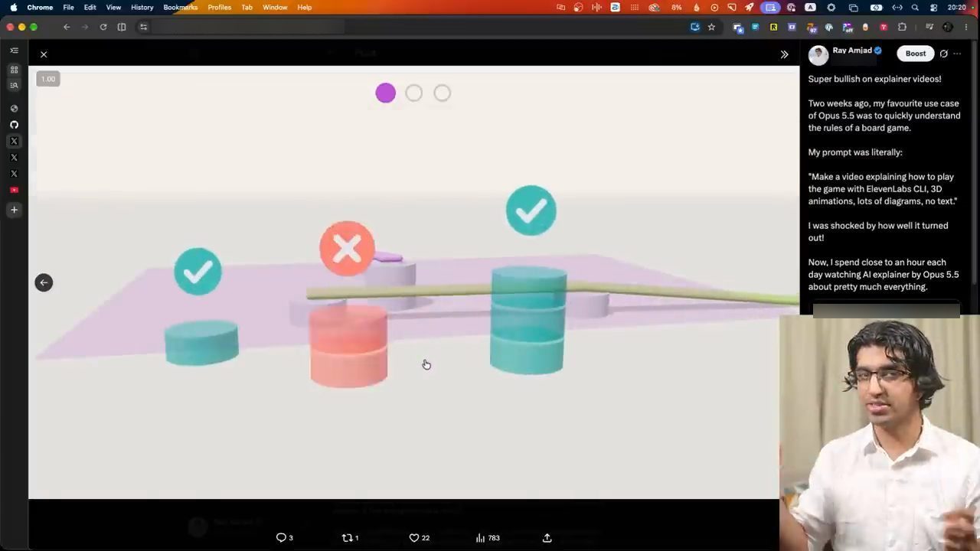The width and height of the screenshot is (980, 551).
Task: Switch to the YouTube tab in sidebar
Action: point(14,190)
